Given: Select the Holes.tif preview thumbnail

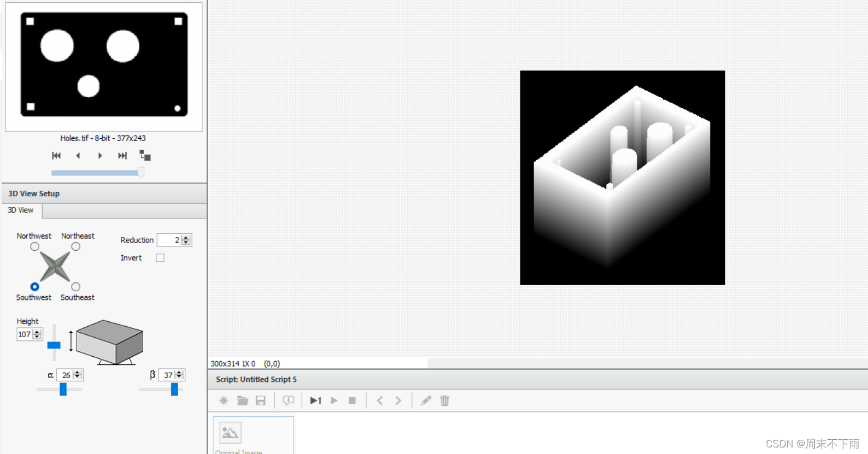Looking at the screenshot, I should [104, 67].
